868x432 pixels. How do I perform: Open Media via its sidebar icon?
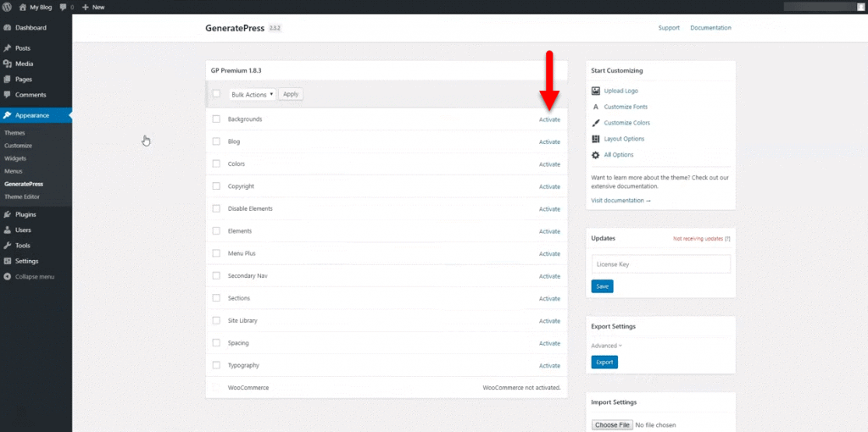pyautogui.click(x=8, y=64)
